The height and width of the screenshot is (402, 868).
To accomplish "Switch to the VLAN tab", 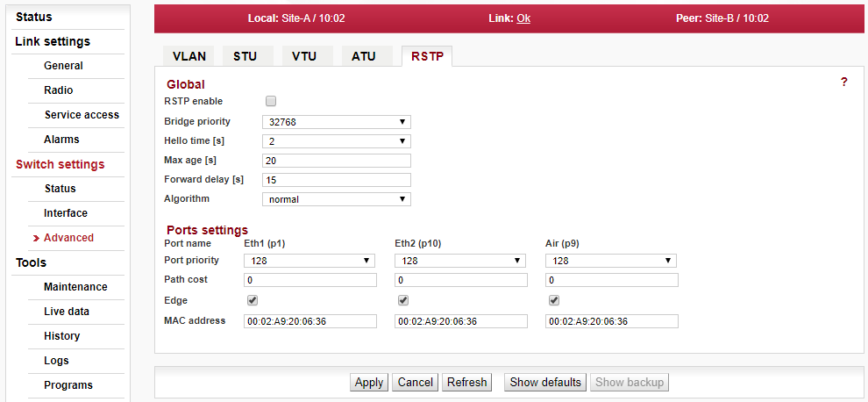I will coord(189,56).
